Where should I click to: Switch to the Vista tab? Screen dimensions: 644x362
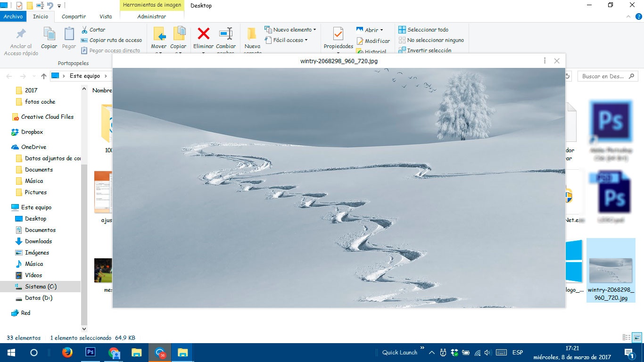tap(106, 16)
